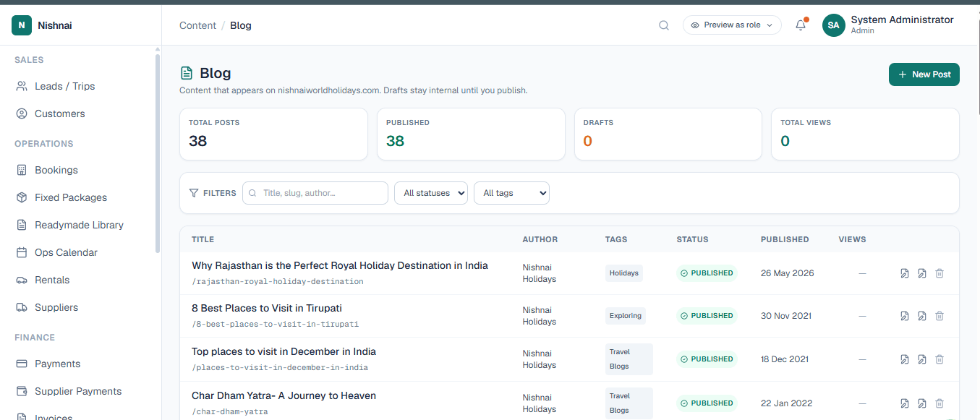Open the notifications bell
Viewport: 980px width, 420px height.
tap(801, 25)
